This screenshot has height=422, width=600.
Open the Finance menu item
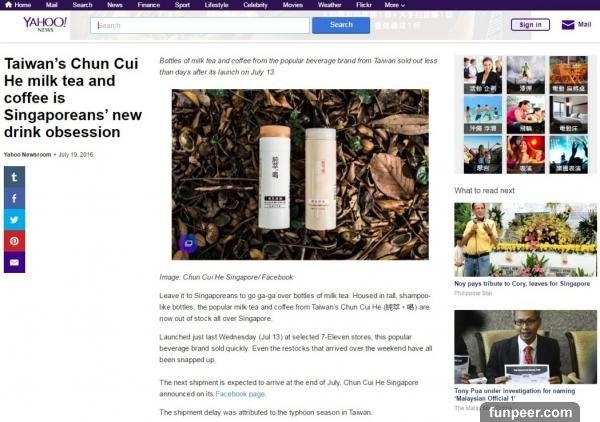click(148, 5)
